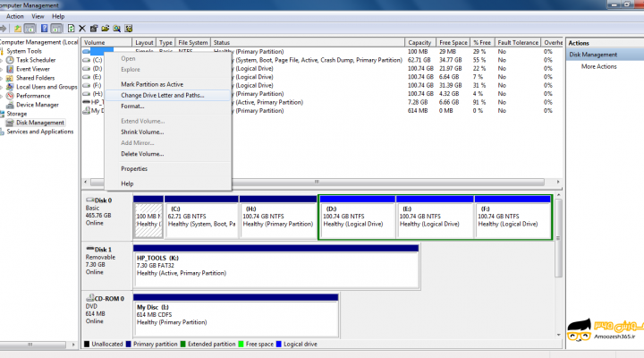Click the (H:) volume drive icon
Viewport: 644px width, 358px height.
[86, 94]
